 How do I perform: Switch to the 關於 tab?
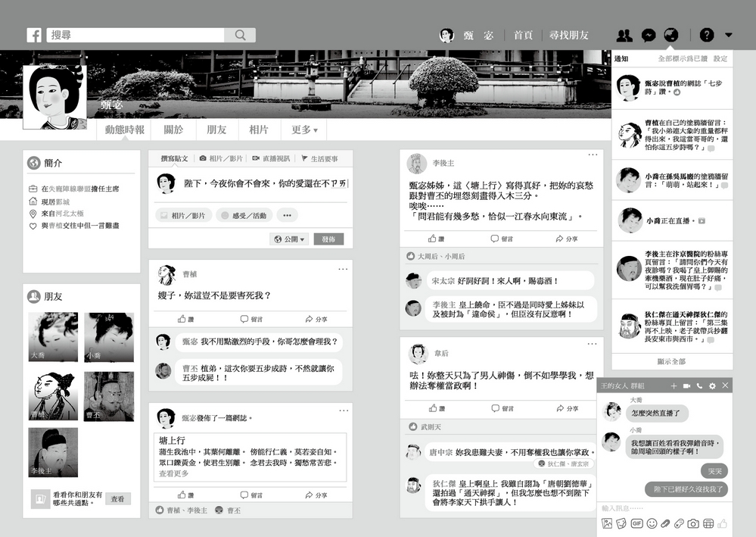[173, 130]
